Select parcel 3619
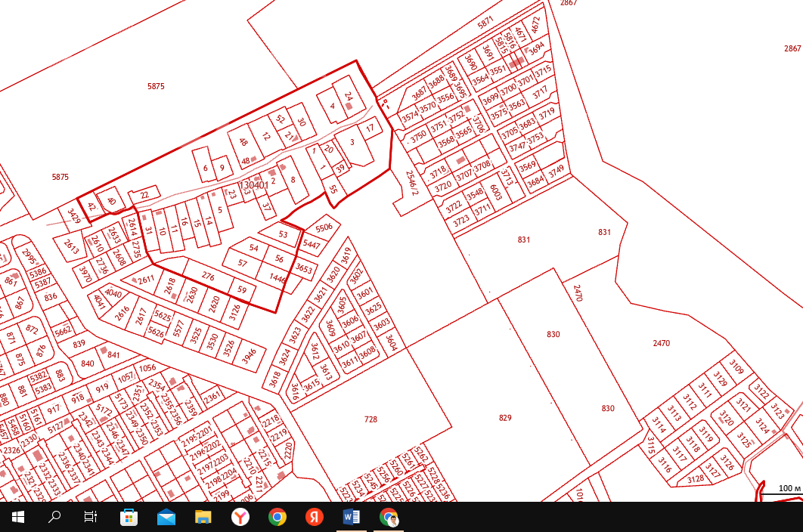This screenshot has width=803, height=532. (346, 255)
